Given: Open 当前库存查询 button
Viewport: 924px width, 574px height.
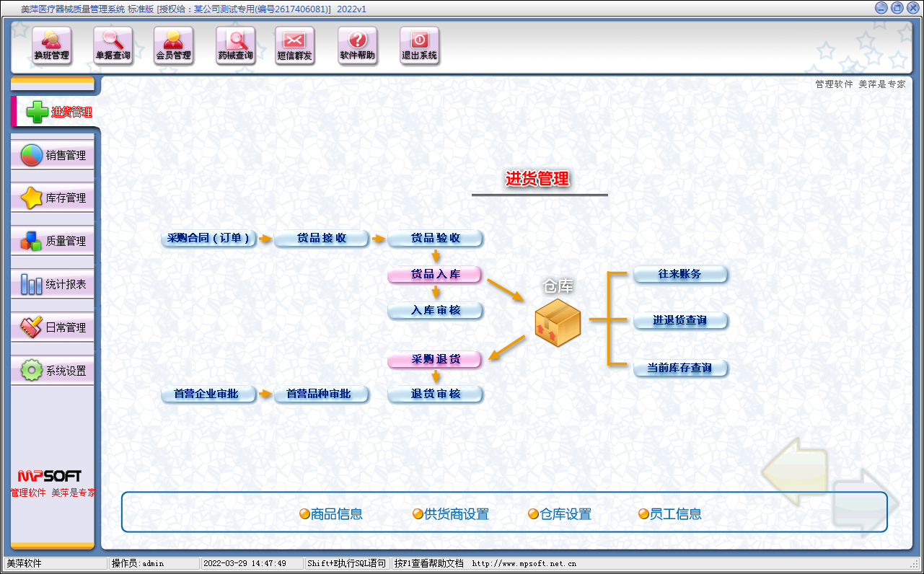Looking at the screenshot, I should (680, 368).
